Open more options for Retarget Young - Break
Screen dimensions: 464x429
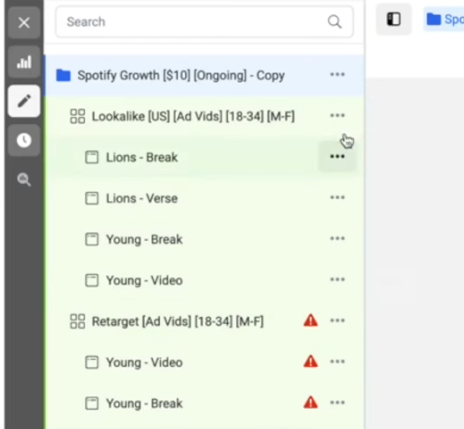pos(337,402)
